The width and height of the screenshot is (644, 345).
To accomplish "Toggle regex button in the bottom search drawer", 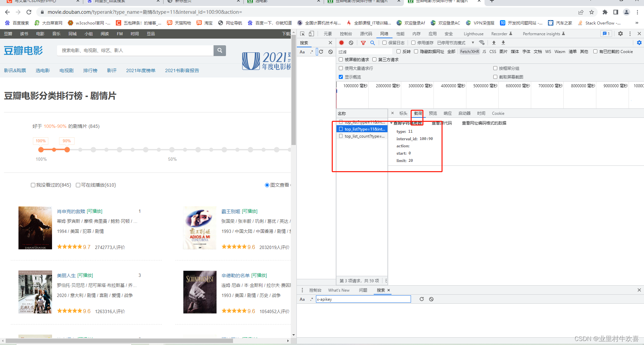I will tap(312, 299).
